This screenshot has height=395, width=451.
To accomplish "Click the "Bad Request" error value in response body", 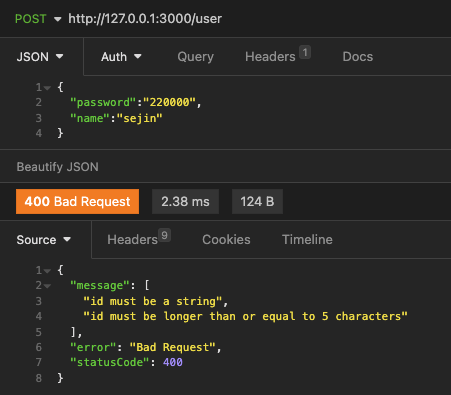I will [x=173, y=347].
